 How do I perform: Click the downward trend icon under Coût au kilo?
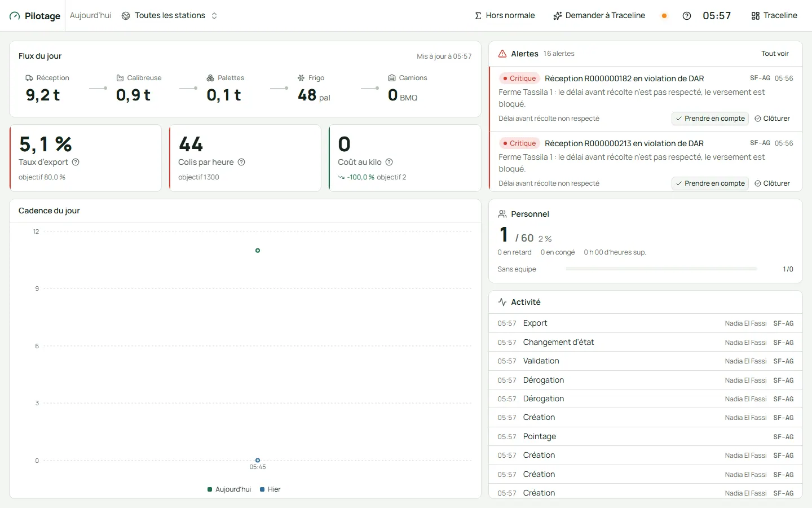pyautogui.click(x=341, y=177)
